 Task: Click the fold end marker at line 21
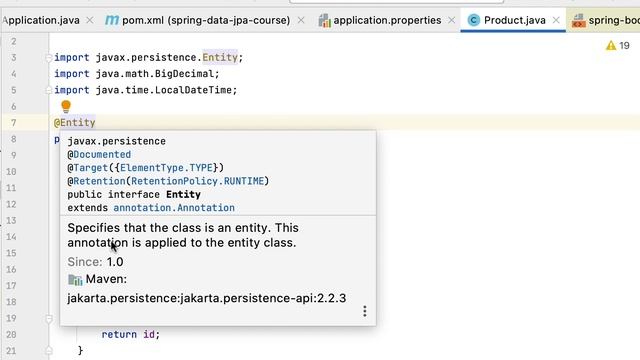(49, 351)
